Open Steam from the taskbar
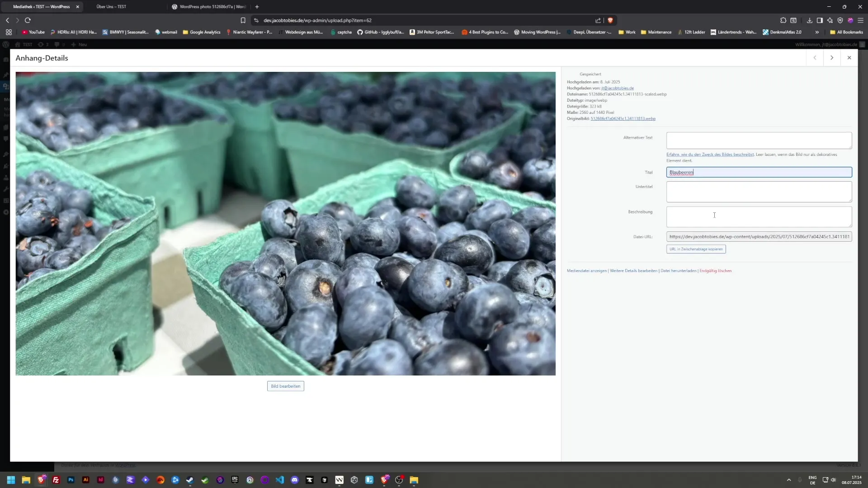 coord(190,480)
